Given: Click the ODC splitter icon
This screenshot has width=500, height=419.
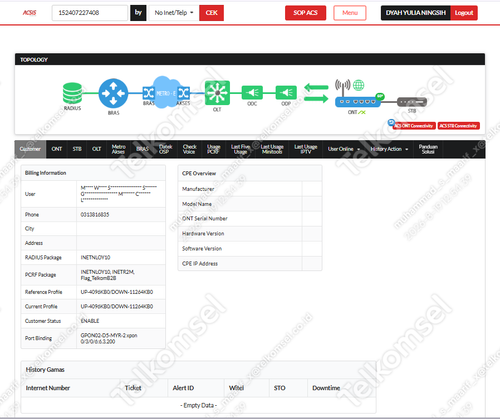Looking at the screenshot, I should click(252, 93).
